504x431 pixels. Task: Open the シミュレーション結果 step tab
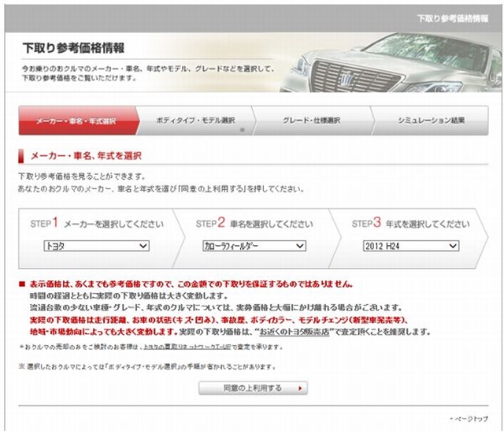[x=431, y=121]
